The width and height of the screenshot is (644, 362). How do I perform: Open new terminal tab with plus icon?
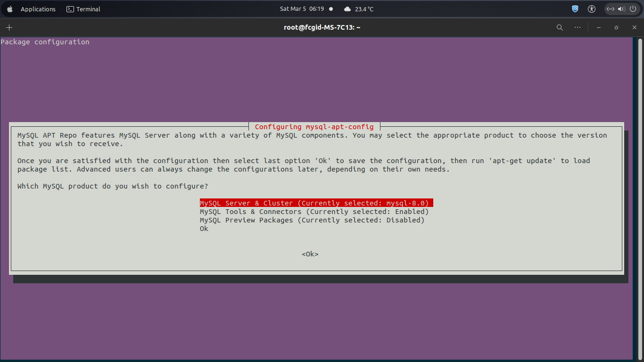pyautogui.click(x=9, y=27)
